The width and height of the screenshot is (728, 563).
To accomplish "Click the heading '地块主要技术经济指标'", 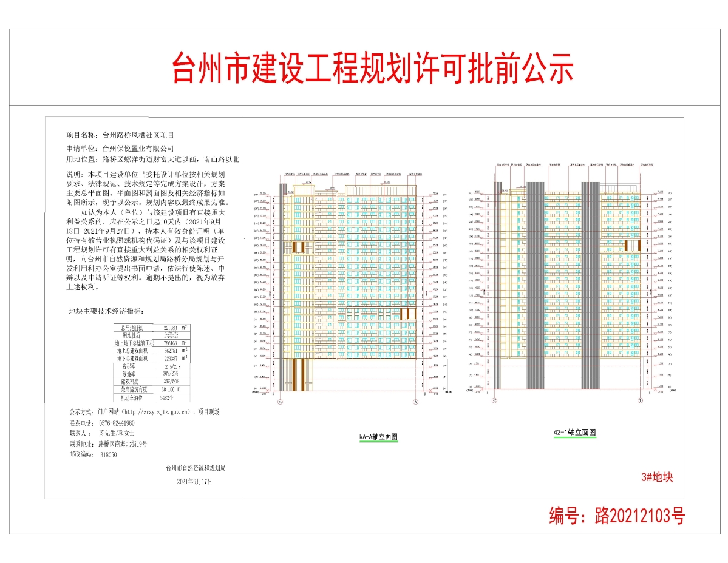I will click(x=106, y=311).
